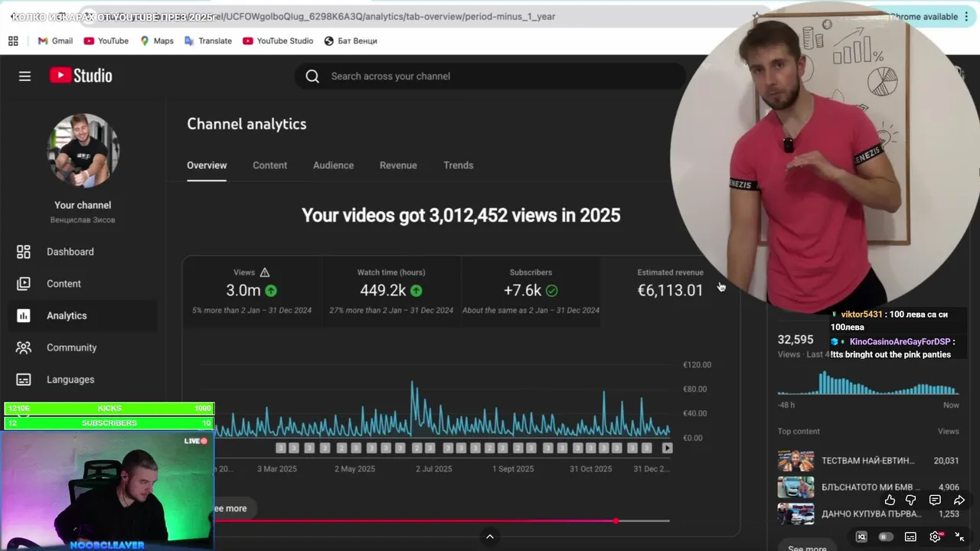Open player settings gear icon

[935, 536]
